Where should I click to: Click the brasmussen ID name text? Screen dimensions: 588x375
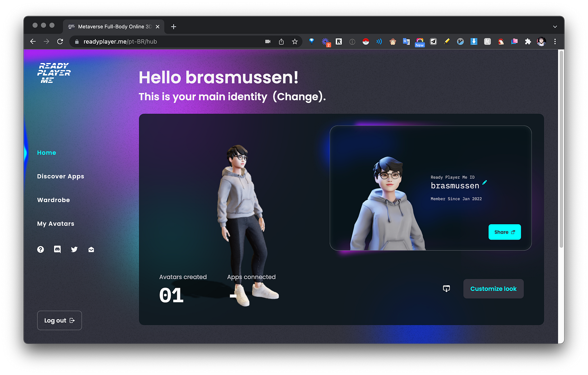click(455, 186)
